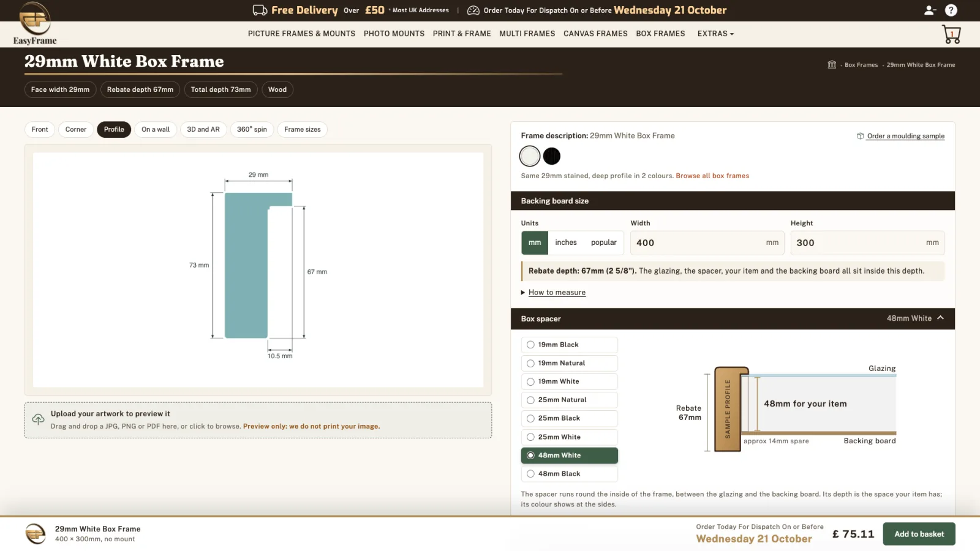Open the user account icon
The height and width of the screenshot is (551, 980).
click(x=930, y=10)
